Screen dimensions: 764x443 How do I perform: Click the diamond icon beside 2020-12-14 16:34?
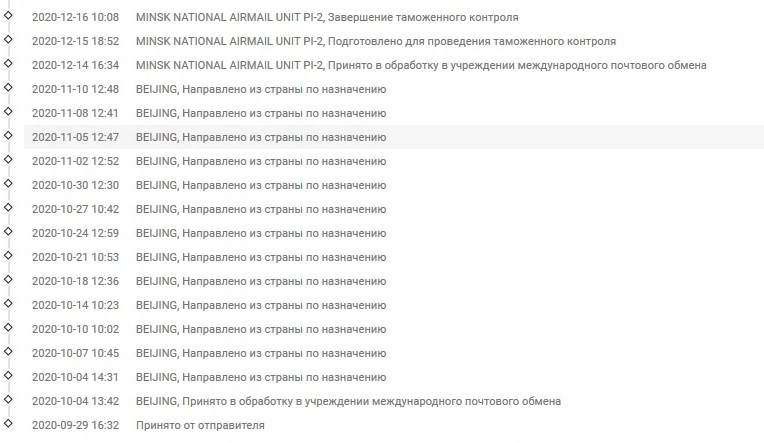[x=8, y=63]
